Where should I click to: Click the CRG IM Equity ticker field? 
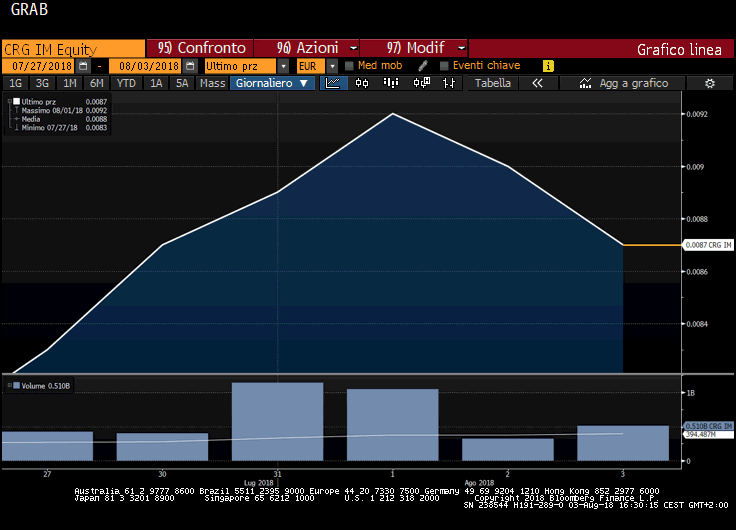pos(72,48)
